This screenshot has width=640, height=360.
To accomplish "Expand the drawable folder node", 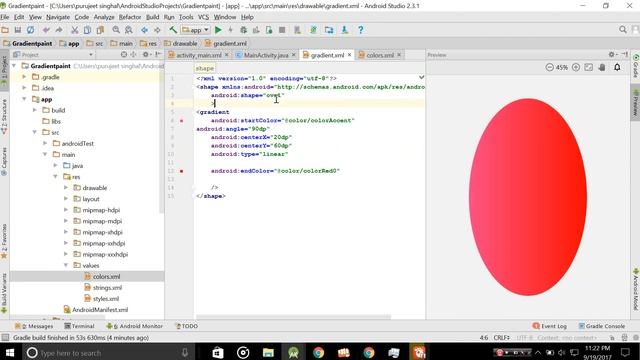I will (66, 187).
